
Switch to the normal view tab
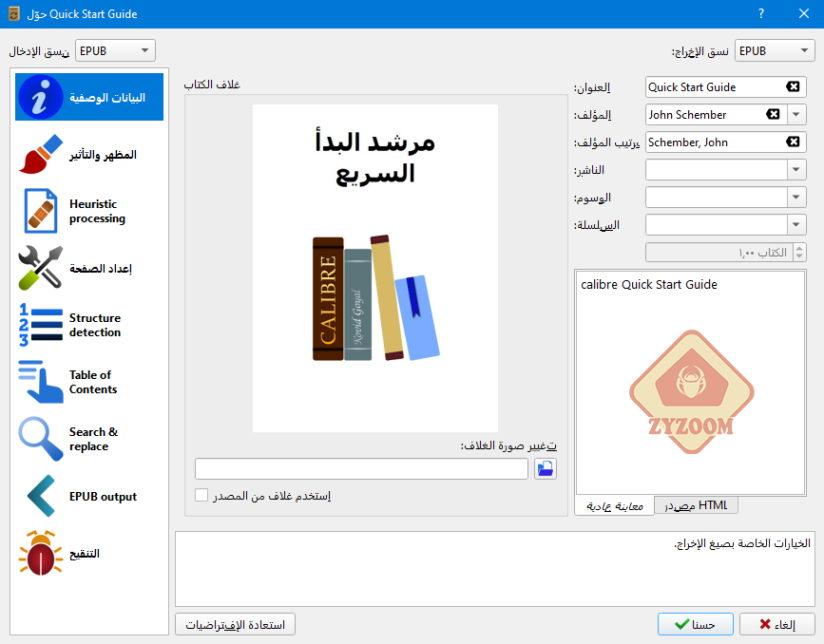click(614, 506)
